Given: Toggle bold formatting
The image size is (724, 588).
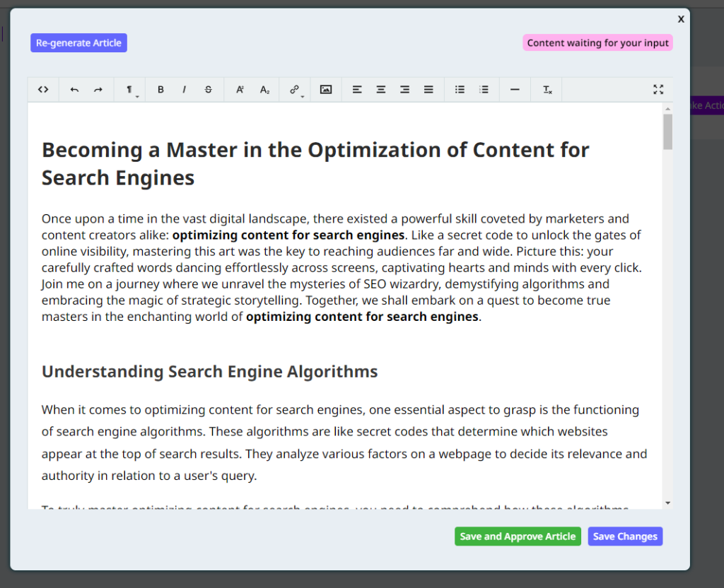Looking at the screenshot, I should coord(160,90).
